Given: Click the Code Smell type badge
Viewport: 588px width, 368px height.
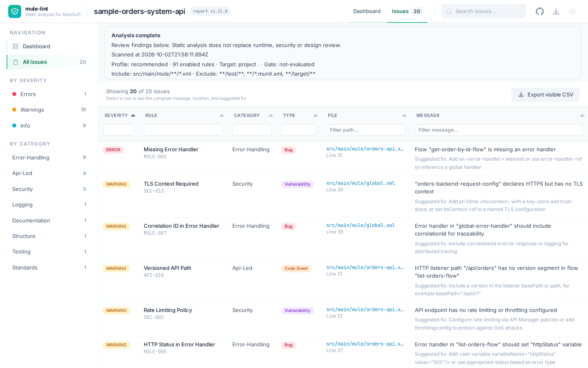Looking at the screenshot, I should (x=296, y=269).
